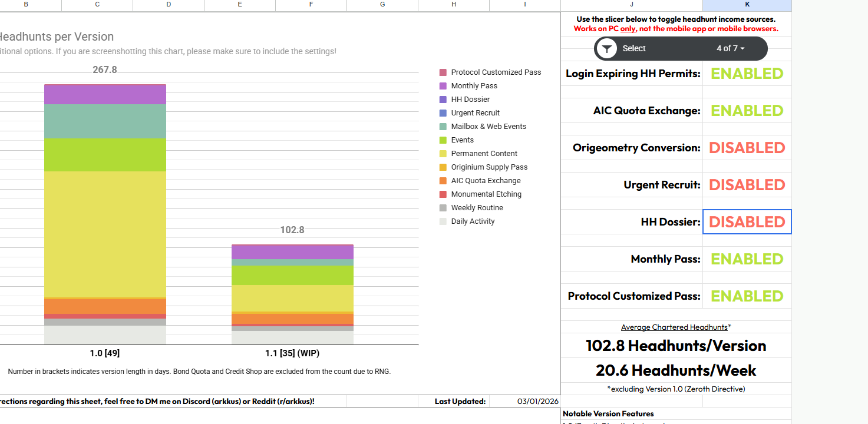This screenshot has height=424, width=868.
Task: Click the purple Monthly Pass segment of bar 1.0
Action: coord(105,95)
